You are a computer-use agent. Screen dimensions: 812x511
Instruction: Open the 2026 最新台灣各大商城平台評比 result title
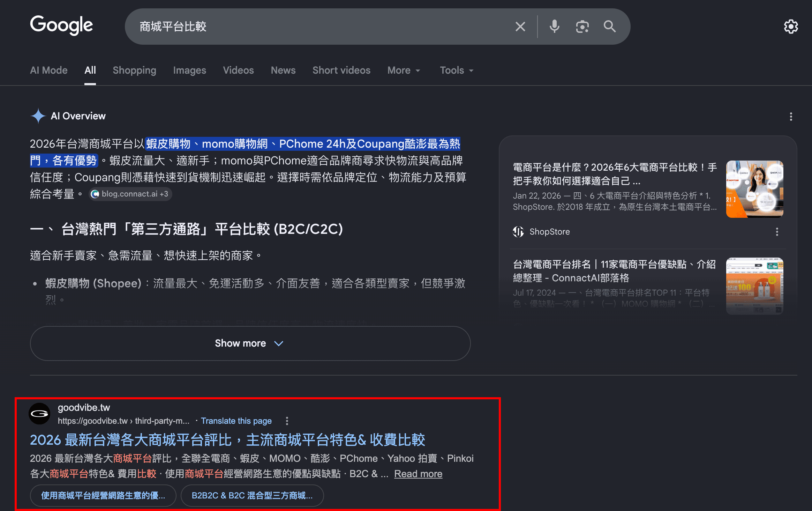(227, 440)
